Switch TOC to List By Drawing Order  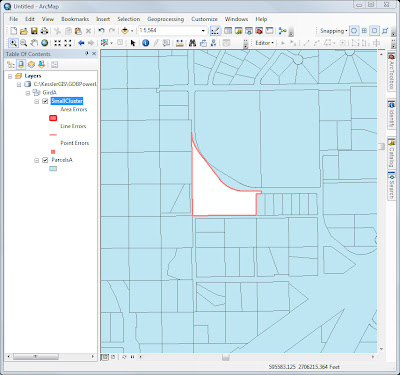coord(11,64)
